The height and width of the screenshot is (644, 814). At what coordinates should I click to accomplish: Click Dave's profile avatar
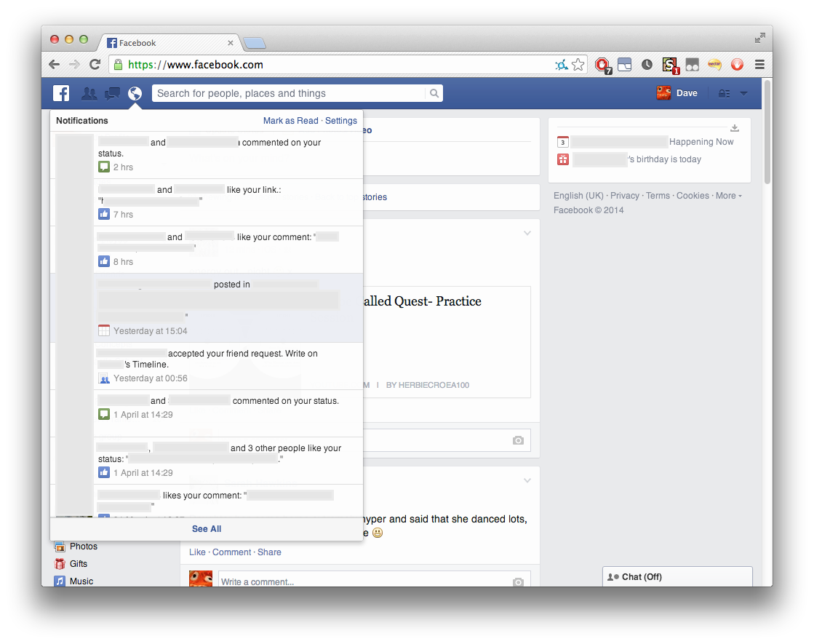click(x=664, y=93)
